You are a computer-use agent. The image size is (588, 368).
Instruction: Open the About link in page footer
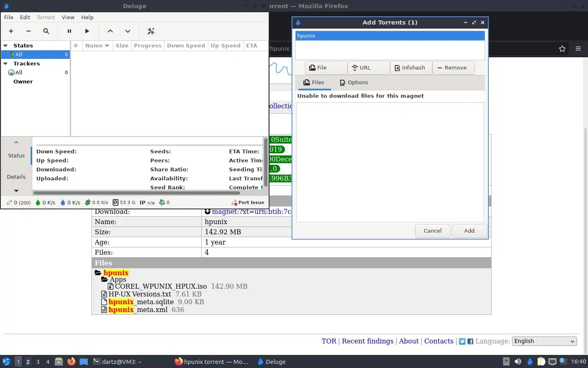tap(409, 341)
